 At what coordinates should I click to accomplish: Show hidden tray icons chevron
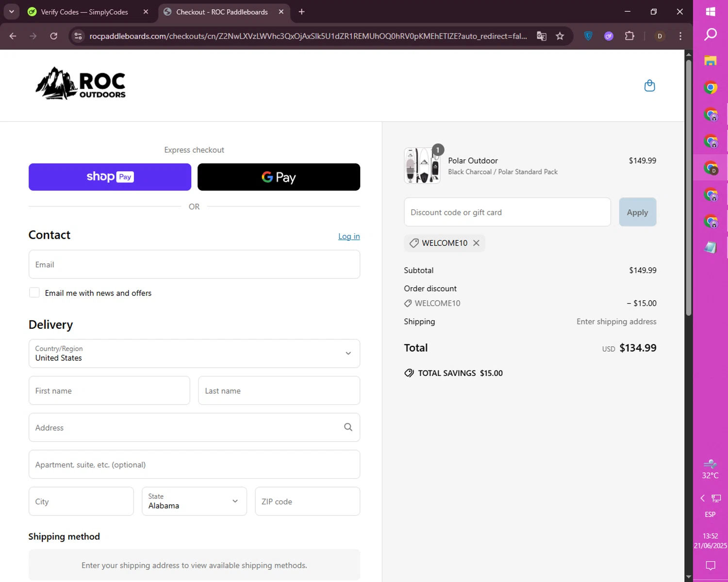702,498
